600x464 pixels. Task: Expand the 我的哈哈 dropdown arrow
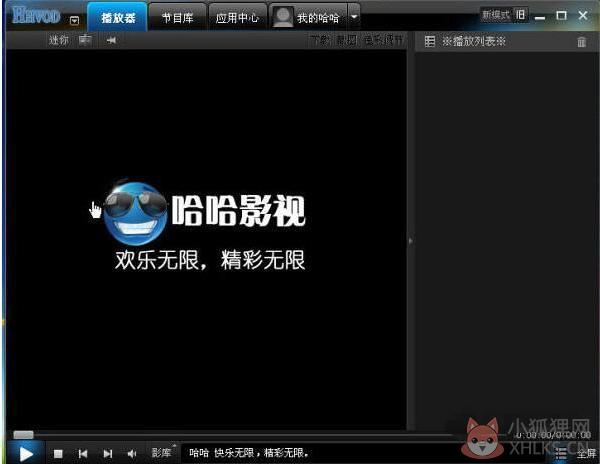coord(354,17)
